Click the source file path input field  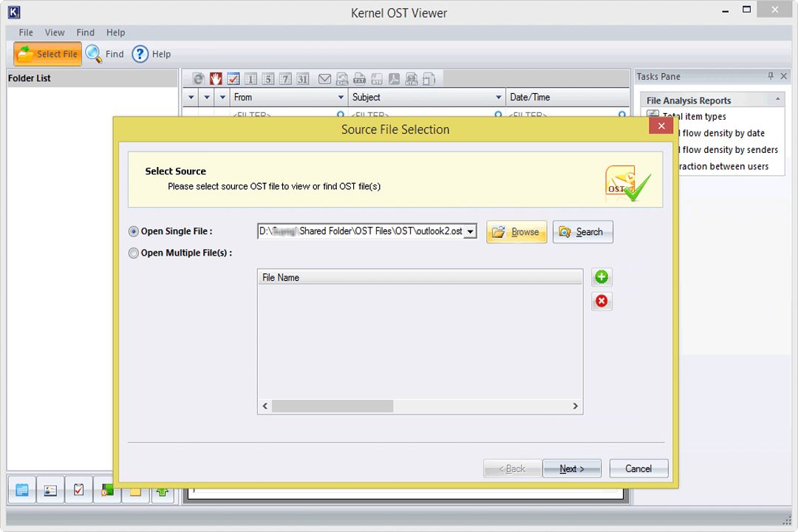pos(361,231)
